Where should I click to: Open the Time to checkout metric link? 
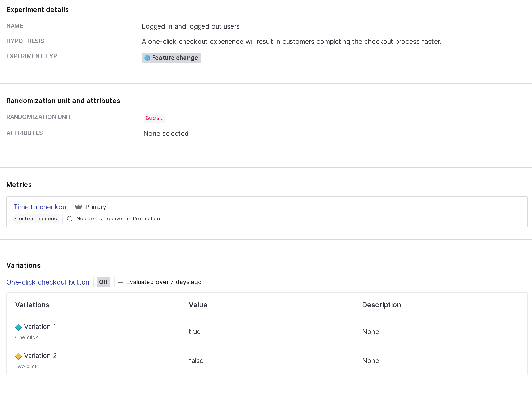pyautogui.click(x=41, y=207)
